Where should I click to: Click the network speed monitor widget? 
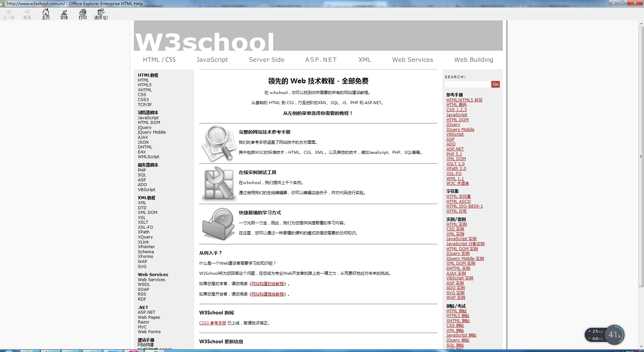pyautogui.click(x=604, y=335)
